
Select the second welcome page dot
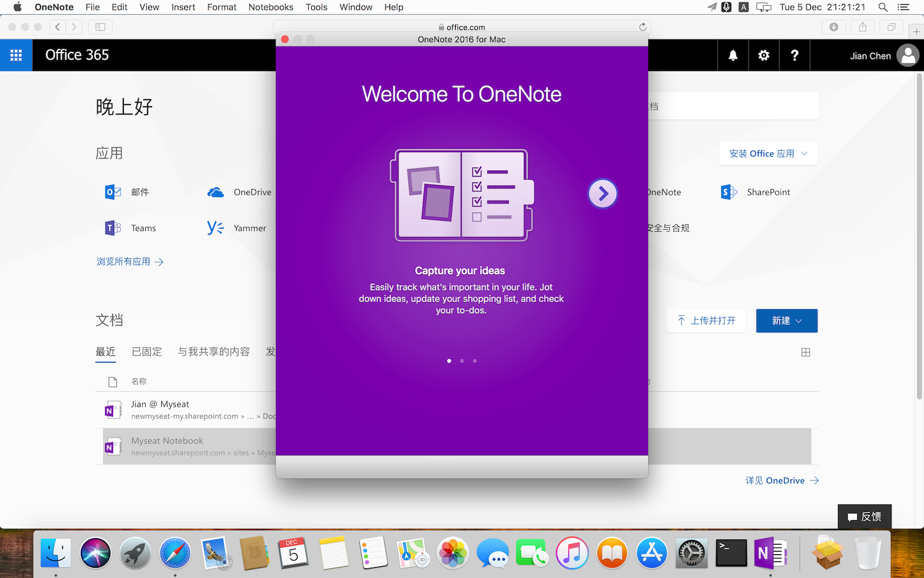point(462,361)
